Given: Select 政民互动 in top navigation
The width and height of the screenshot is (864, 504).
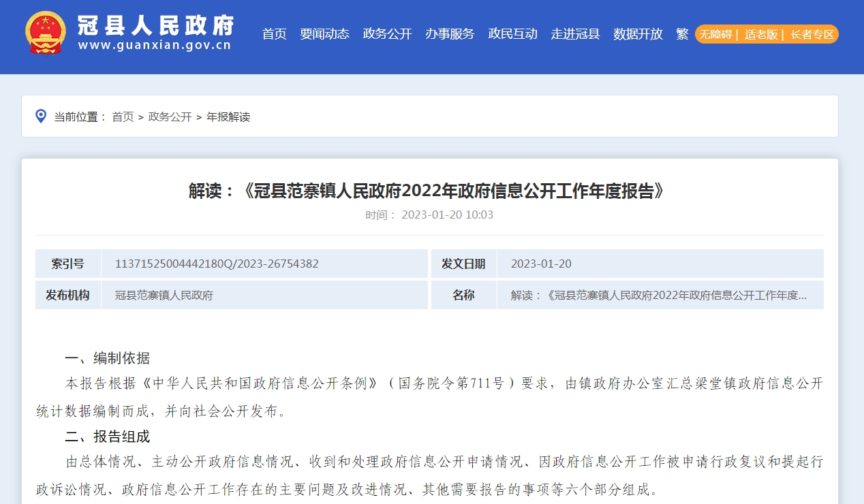Looking at the screenshot, I should (x=513, y=34).
